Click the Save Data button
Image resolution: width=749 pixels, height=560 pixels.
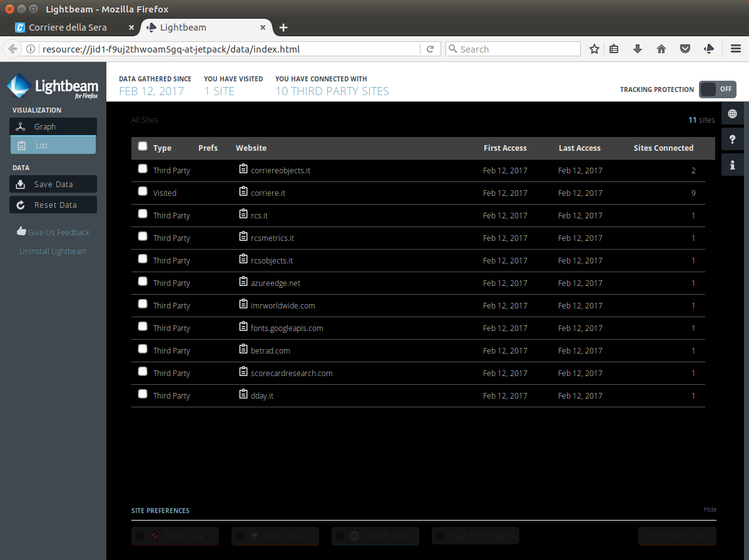point(53,184)
